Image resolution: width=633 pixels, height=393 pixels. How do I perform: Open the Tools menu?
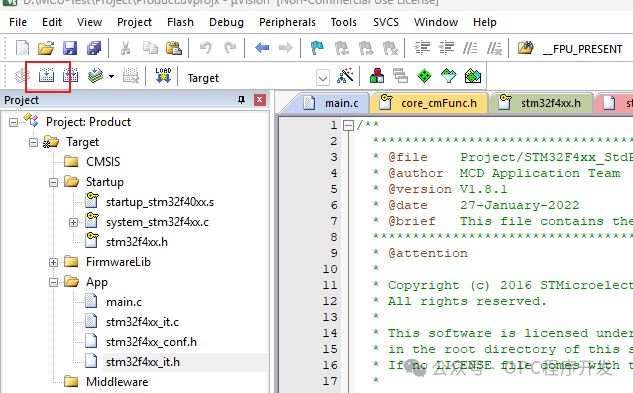click(x=344, y=22)
